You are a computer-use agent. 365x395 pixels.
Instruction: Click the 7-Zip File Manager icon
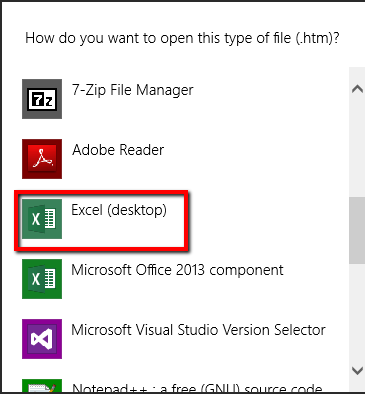click(x=42, y=99)
